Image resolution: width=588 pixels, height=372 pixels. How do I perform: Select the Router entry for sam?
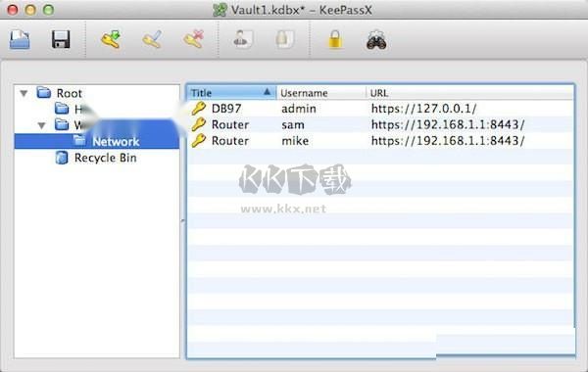[x=380, y=124]
